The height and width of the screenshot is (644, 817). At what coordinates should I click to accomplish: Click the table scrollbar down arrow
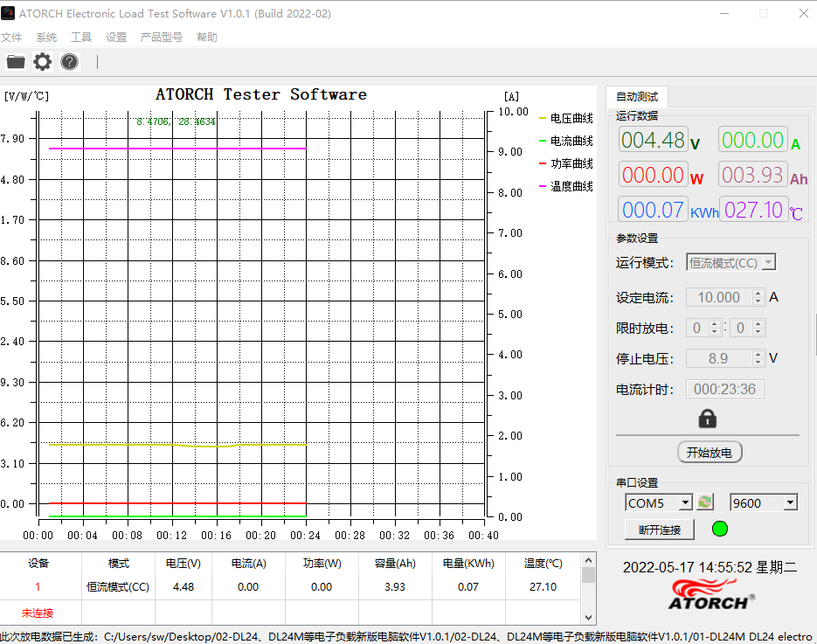coord(588,618)
